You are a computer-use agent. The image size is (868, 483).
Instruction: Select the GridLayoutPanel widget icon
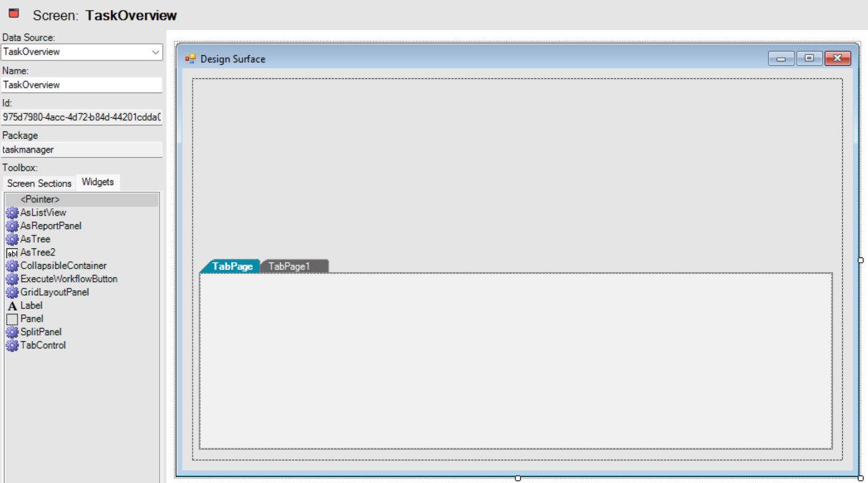[x=12, y=293]
